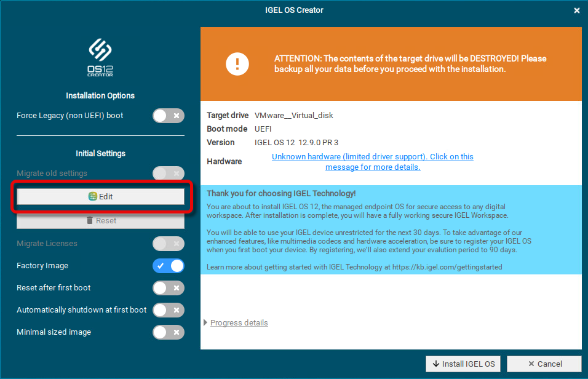Click the VMware__Virtual_disk target drive value
This screenshot has height=379, width=588.
pos(293,116)
